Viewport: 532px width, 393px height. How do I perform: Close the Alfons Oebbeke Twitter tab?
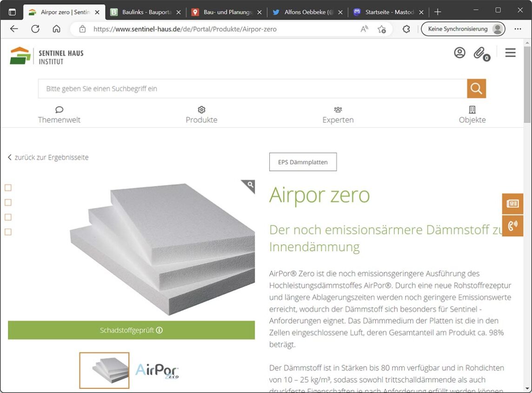(x=340, y=12)
